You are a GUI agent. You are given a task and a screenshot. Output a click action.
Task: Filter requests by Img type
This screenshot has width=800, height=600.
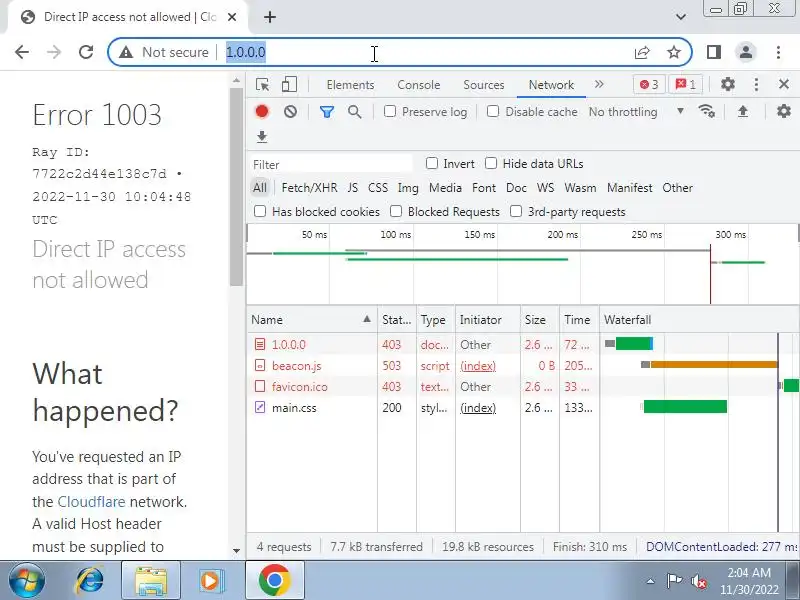click(408, 188)
